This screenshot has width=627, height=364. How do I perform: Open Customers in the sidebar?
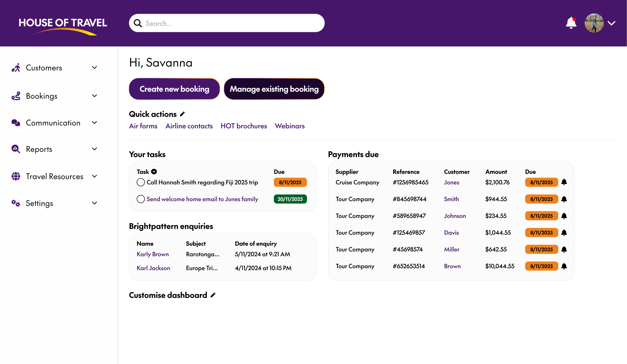(x=44, y=68)
